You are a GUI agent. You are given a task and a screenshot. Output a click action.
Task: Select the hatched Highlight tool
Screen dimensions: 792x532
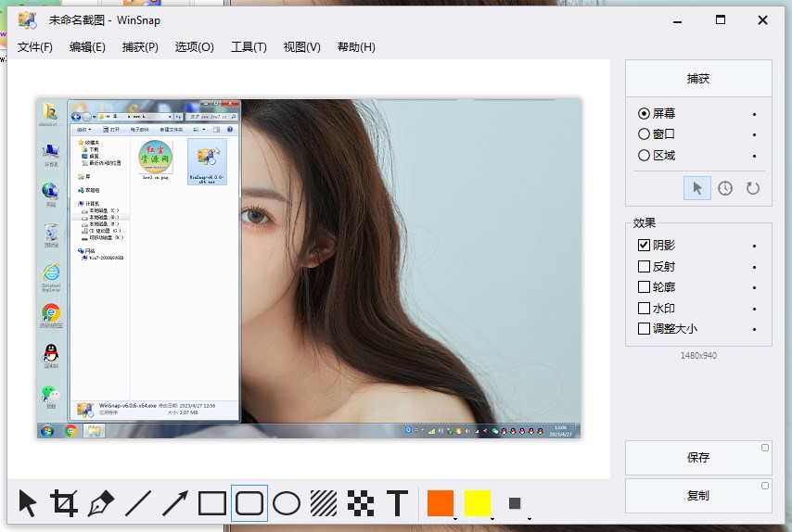point(324,503)
